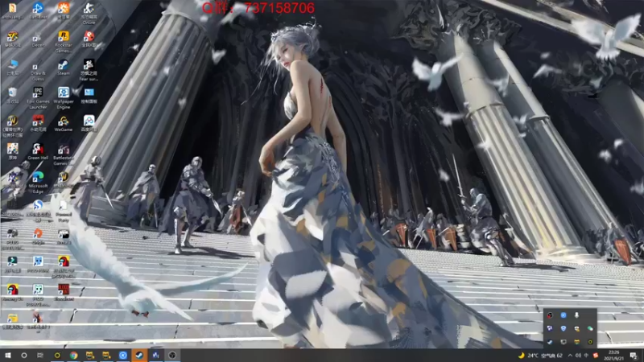Open Sogou browser shortcut with S logo
This screenshot has height=362, width=644.
coord(38,211)
